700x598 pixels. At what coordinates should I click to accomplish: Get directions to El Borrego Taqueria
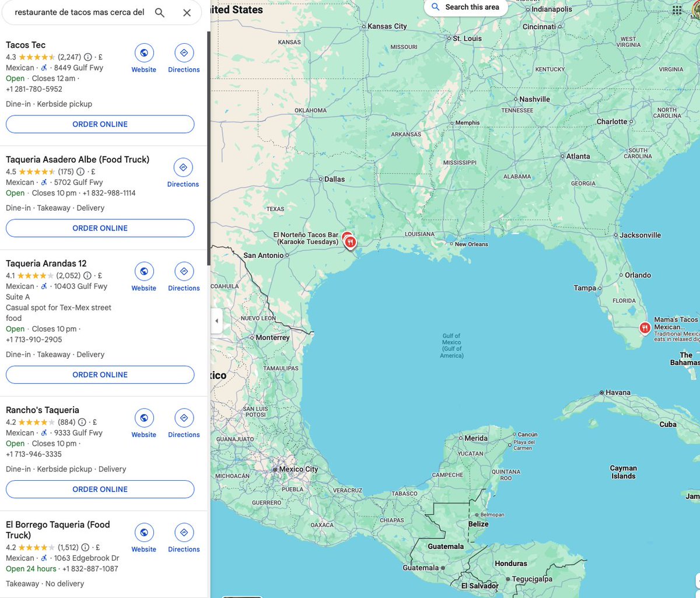pos(184,533)
